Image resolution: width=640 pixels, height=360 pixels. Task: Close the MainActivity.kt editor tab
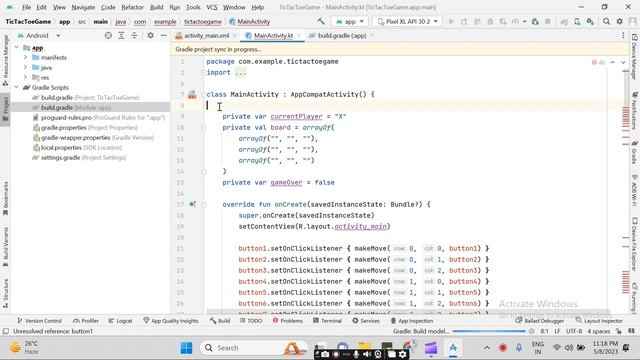tap(299, 36)
